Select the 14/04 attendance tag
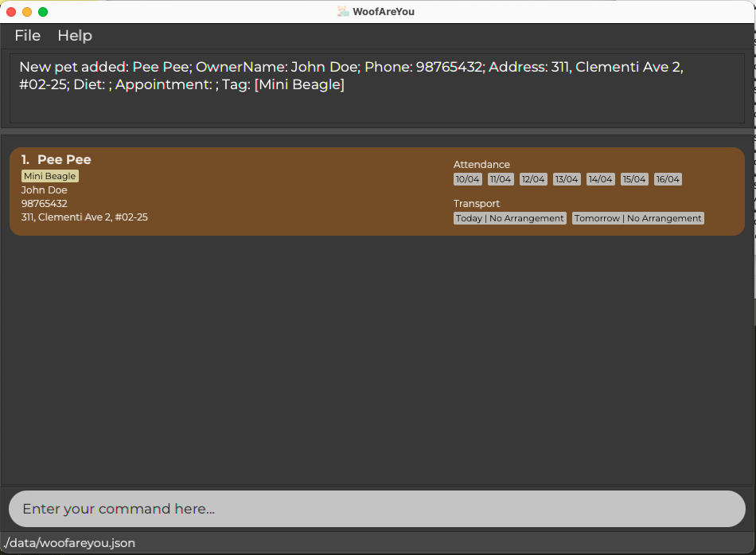The width and height of the screenshot is (756, 555). (600, 179)
